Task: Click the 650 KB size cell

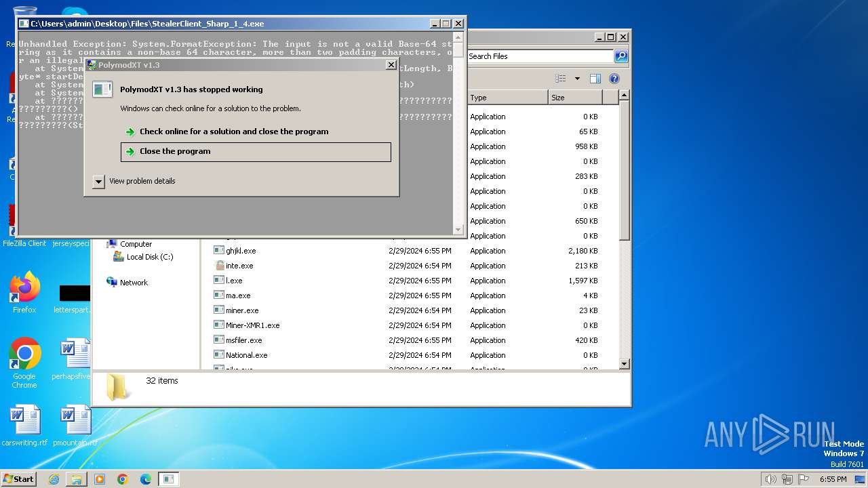Action: [x=587, y=221]
